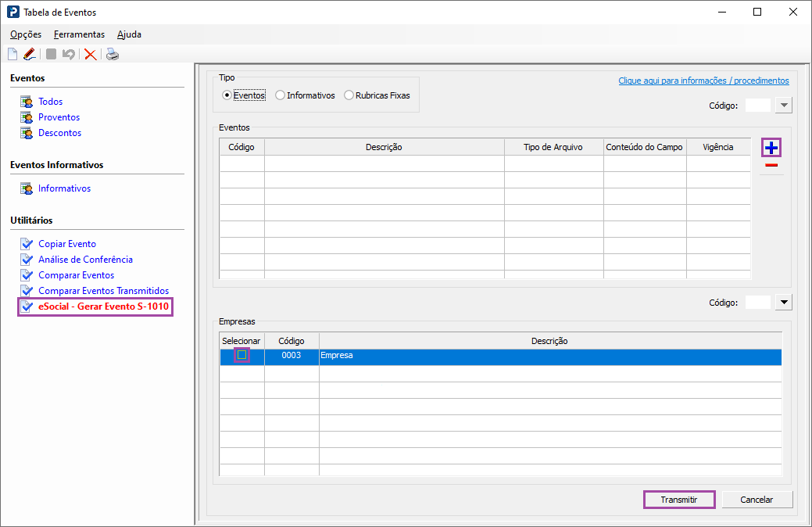
Task: Open the Ferramentas menu
Action: tap(79, 34)
